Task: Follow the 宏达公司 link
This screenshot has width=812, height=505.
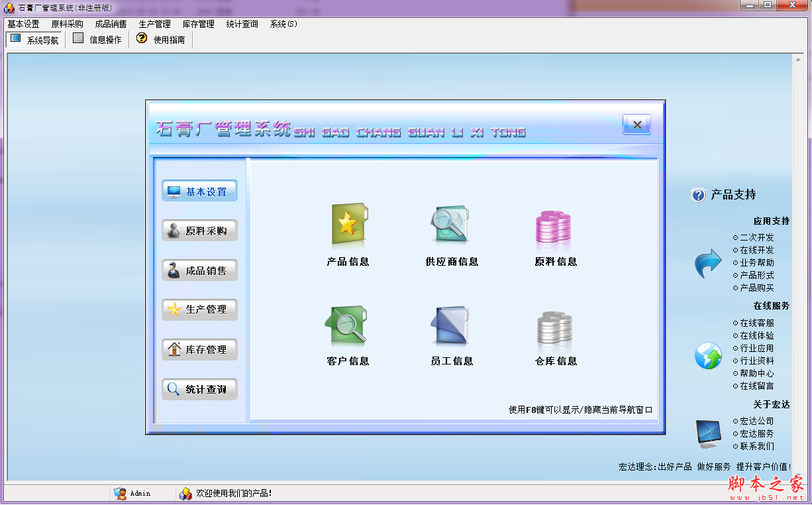Action: 756,420
